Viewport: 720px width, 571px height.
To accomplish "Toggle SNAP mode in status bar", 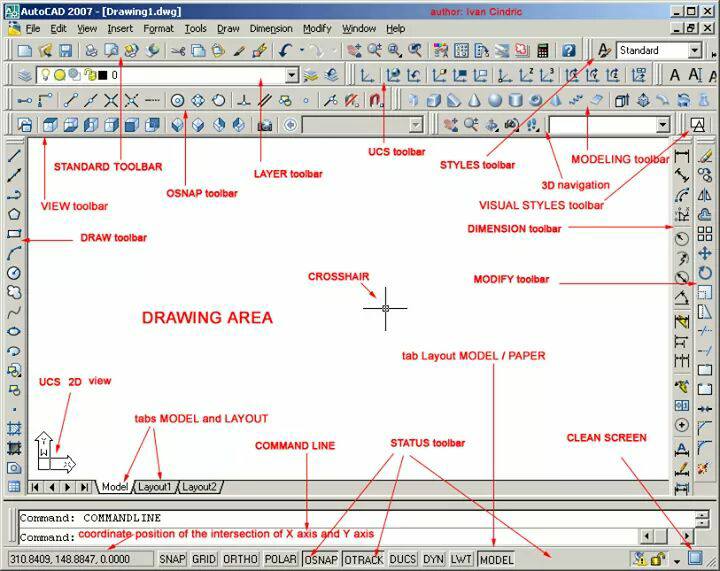I will [172, 559].
